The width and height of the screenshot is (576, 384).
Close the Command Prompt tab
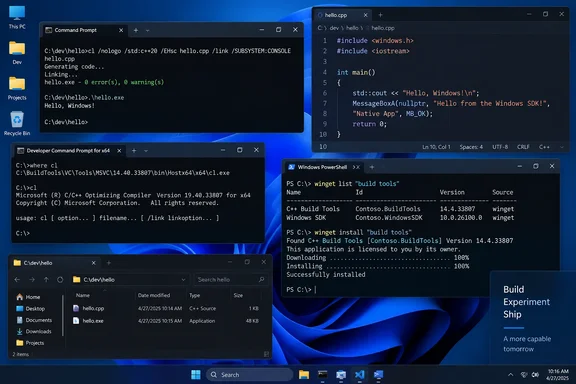tap(121, 30)
